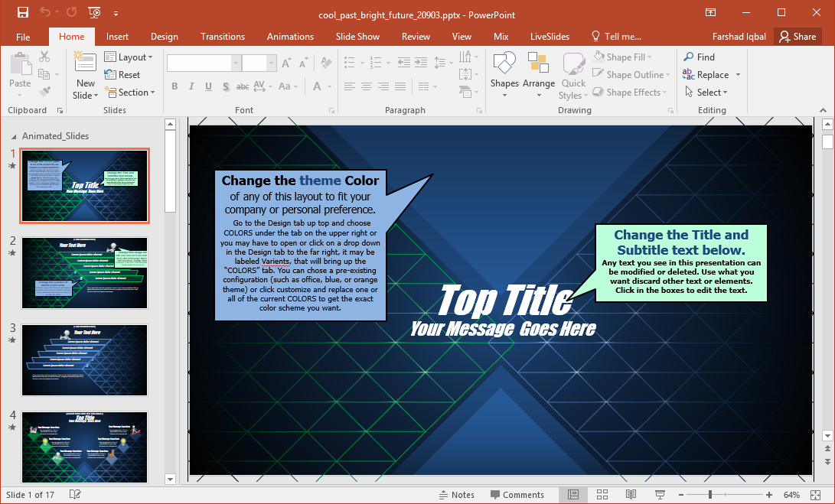Toggle the Notes pane
Screen dimensions: 835x504
[x=456, y=495]
